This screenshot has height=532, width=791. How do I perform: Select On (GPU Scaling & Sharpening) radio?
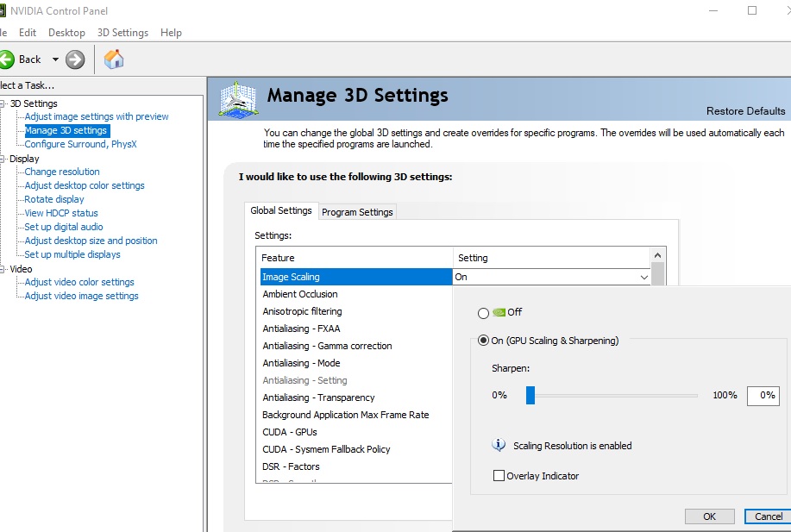tap(483, 341)
